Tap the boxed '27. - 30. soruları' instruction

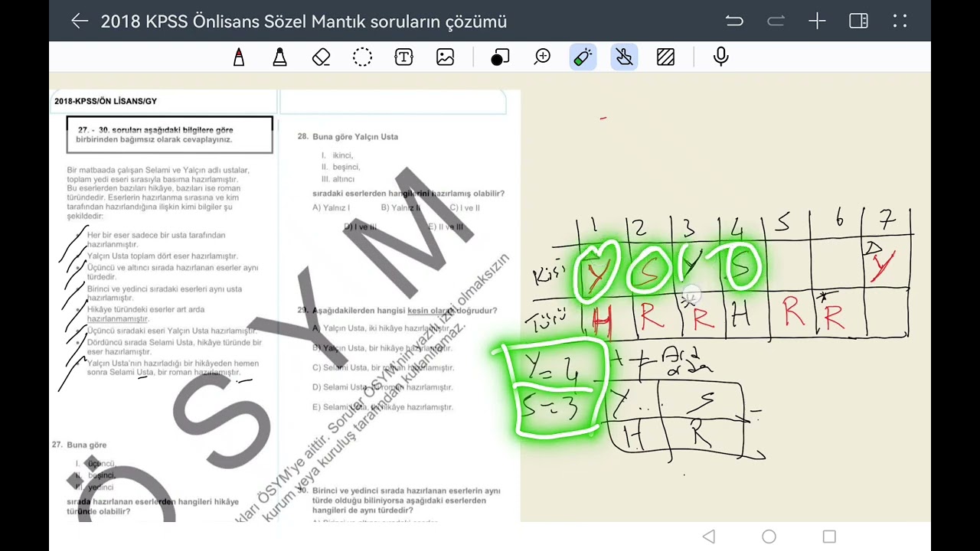click(169, 135)
